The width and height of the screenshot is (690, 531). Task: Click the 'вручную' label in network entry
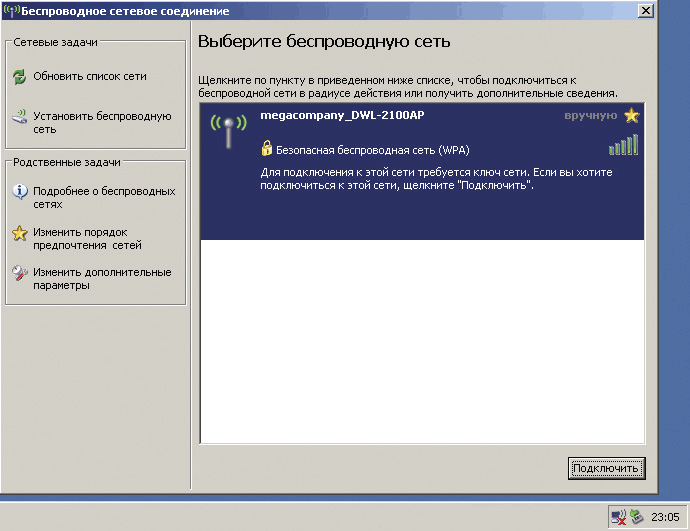pos(591,116)
